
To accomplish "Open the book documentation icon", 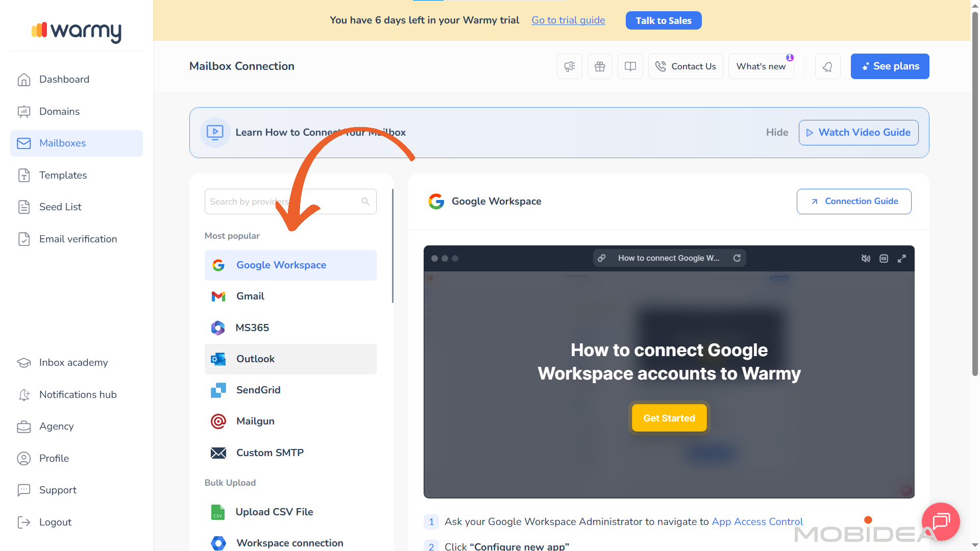I will coord(630,66).
